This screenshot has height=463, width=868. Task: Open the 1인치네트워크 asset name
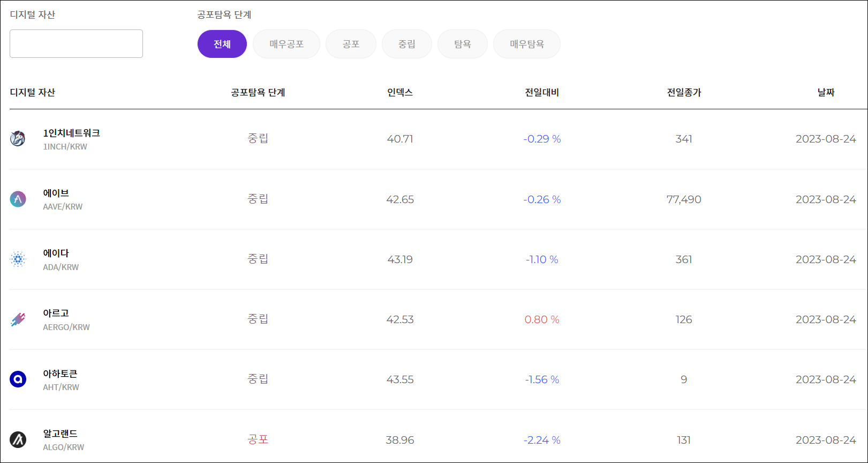click(x=72, y=133)
